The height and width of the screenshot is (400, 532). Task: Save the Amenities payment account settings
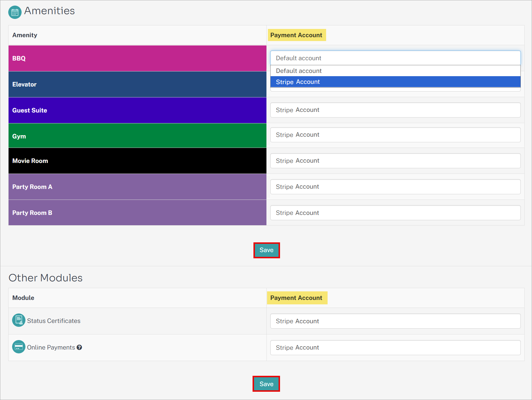pyautogui.click(x=266, y=250)
